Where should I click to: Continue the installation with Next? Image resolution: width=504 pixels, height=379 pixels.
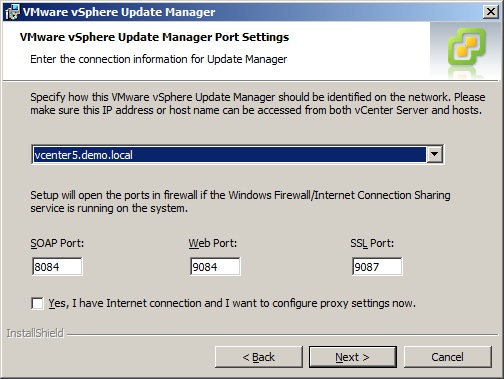coord(353,357)
